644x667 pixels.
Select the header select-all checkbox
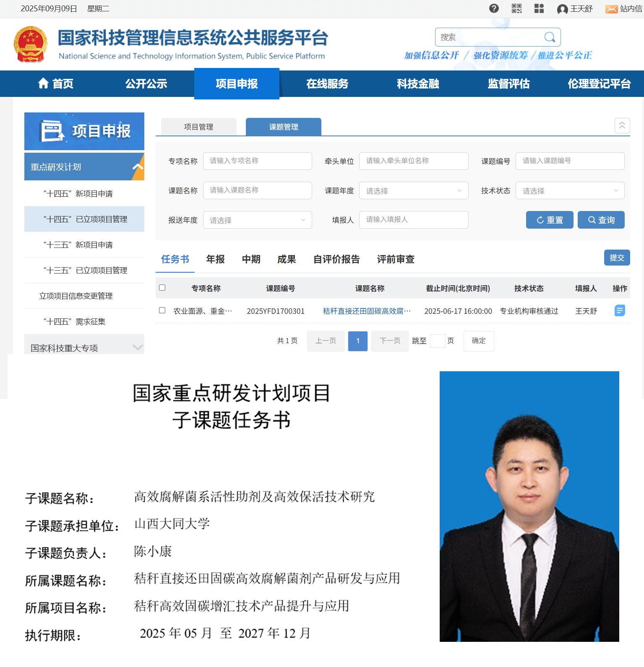[x=162, y=288]
